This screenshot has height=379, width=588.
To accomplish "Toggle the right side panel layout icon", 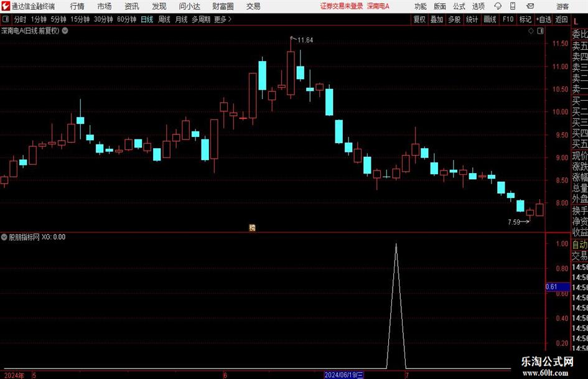I will coord(540,31).
